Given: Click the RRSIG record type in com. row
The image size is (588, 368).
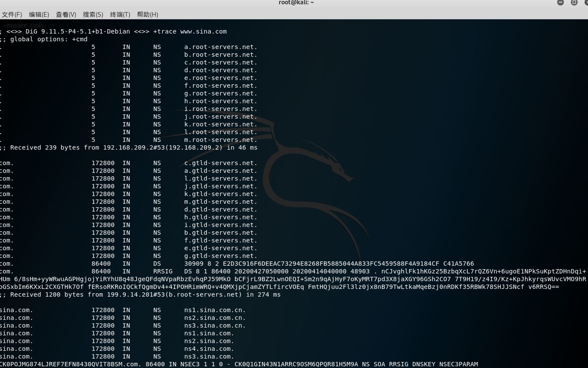Looking at the screenshot, I should click(163, 271).
